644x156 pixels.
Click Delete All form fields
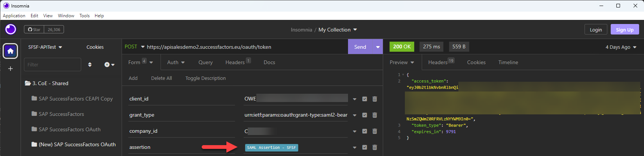161,78
